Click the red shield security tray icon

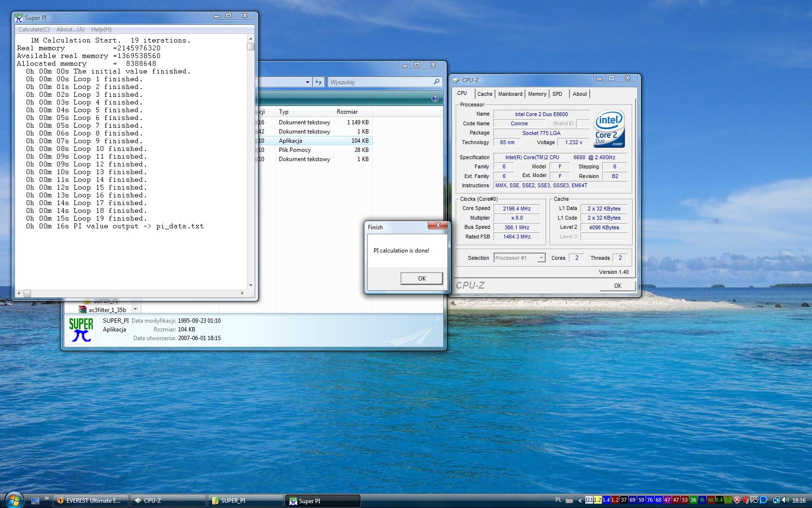[737, 500]
